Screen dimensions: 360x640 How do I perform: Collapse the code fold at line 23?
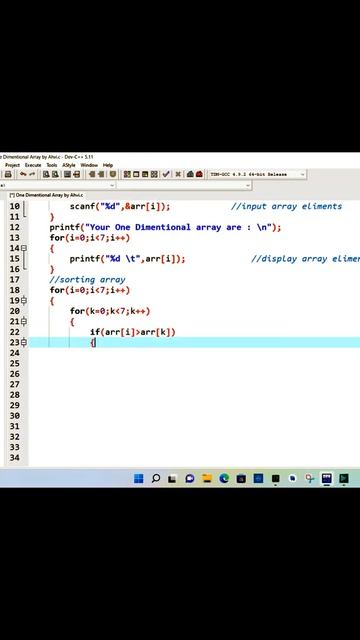pos(24,342)
